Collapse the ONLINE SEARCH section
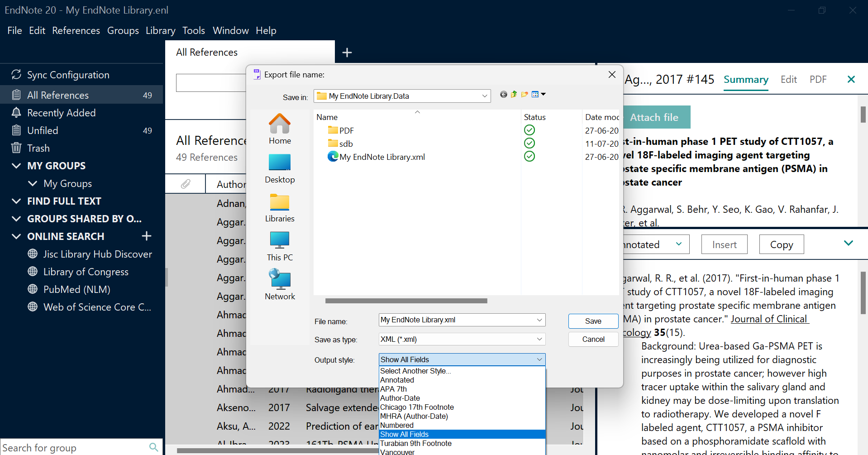Image resolution: width=868 pixels, height=455 pixels. tap(16, 236)
